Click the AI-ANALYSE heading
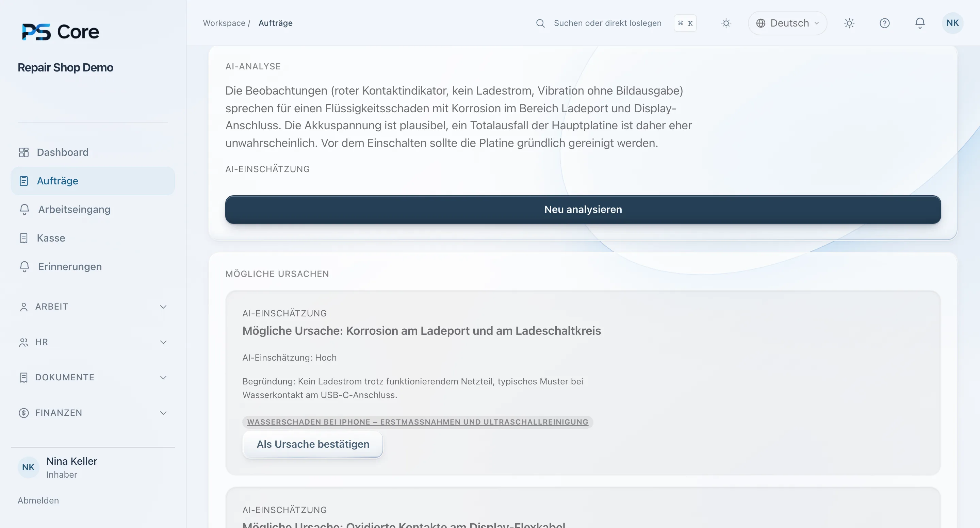 point(253,67)
